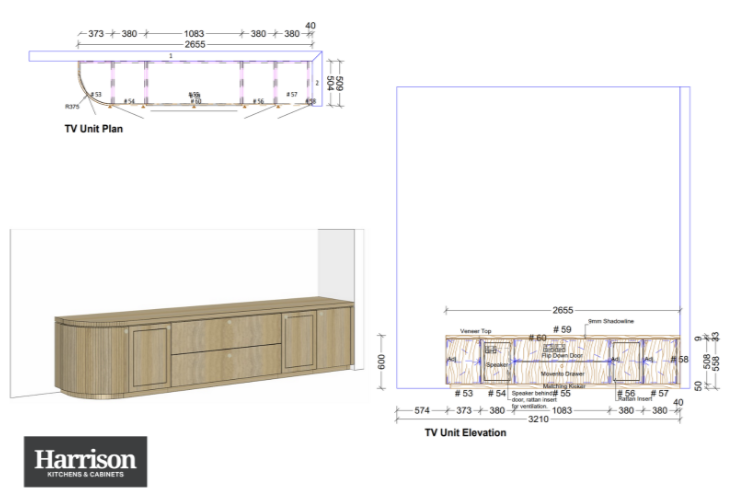The width and height of the screenshot is (734, 496).
Task: Select the 'Veneer Top' annotation
Action: pos(476,331)
